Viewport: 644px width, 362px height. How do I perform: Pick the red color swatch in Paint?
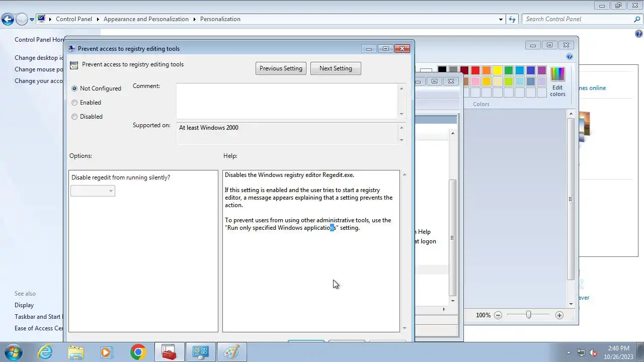[x=475, y=70]
